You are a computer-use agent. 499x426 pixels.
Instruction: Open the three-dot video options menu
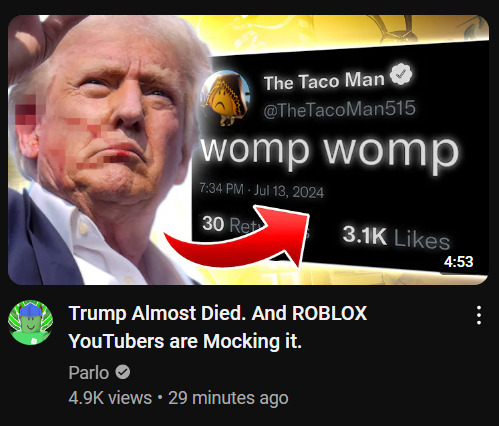[x=479, y=315]
